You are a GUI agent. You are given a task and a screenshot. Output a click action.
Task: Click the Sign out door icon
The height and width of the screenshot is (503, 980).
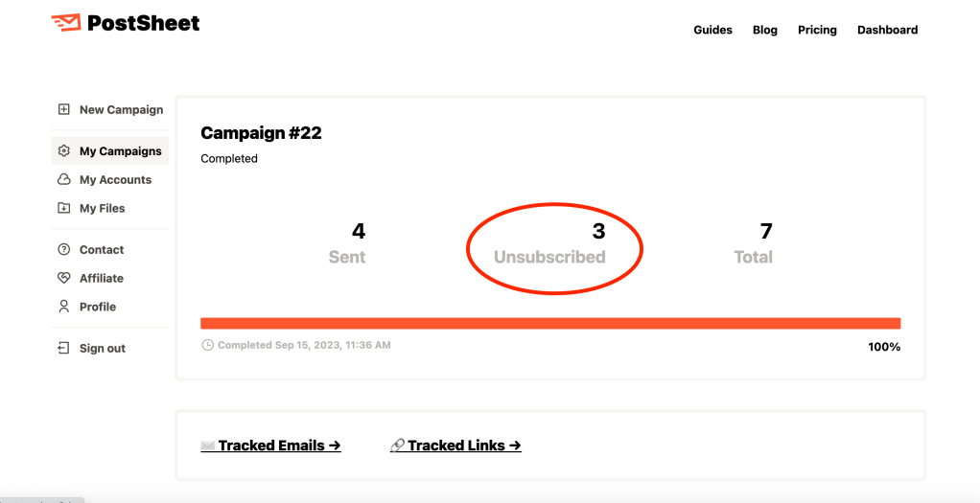click(64, 349)
